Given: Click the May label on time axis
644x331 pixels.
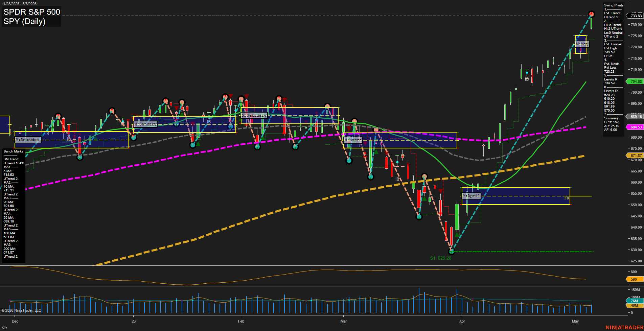Looking at the screenshot, I should [575, 321].
